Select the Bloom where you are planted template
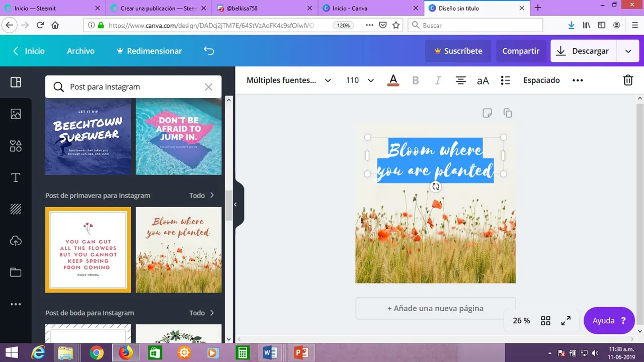This screenshot has width=644, height=362. click(179, 250)
